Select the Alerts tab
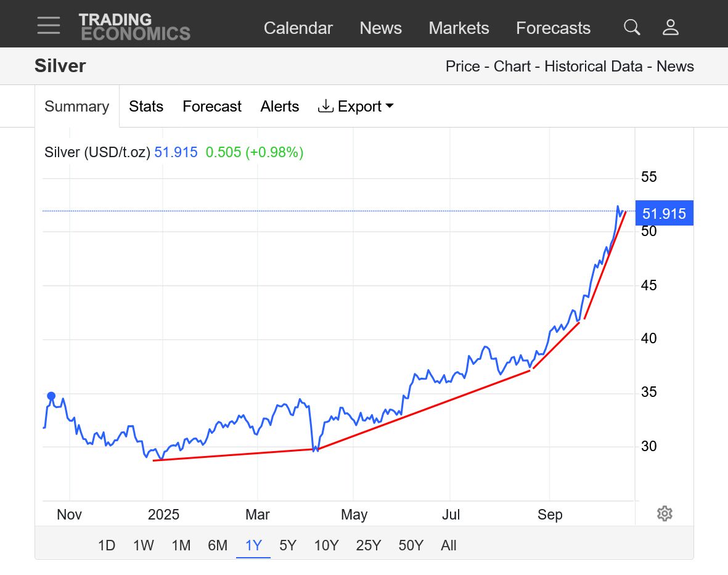This screenshot has width=728, height=575. [x=280, y=107]
